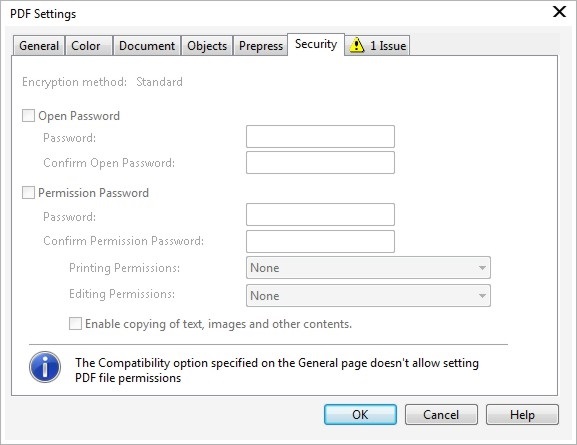Click the OK button
This screenshot has height=445, width=577.
[x=360, y=414]
